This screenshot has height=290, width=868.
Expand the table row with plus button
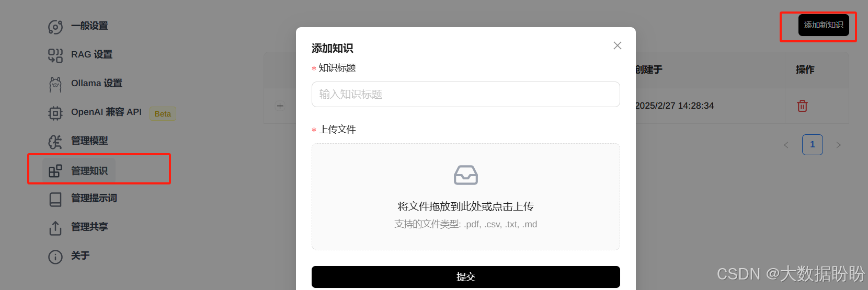coord(280,106)
